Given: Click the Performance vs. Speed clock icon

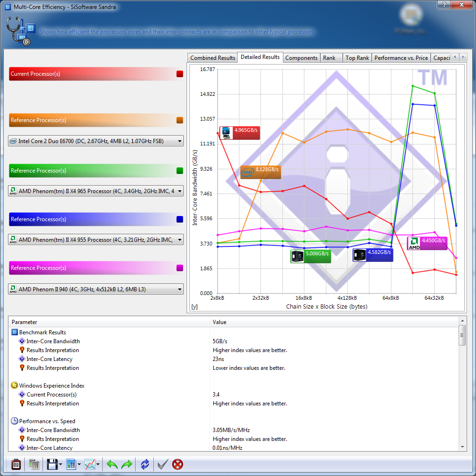Looking at the screenshot, I should point(14,421).
